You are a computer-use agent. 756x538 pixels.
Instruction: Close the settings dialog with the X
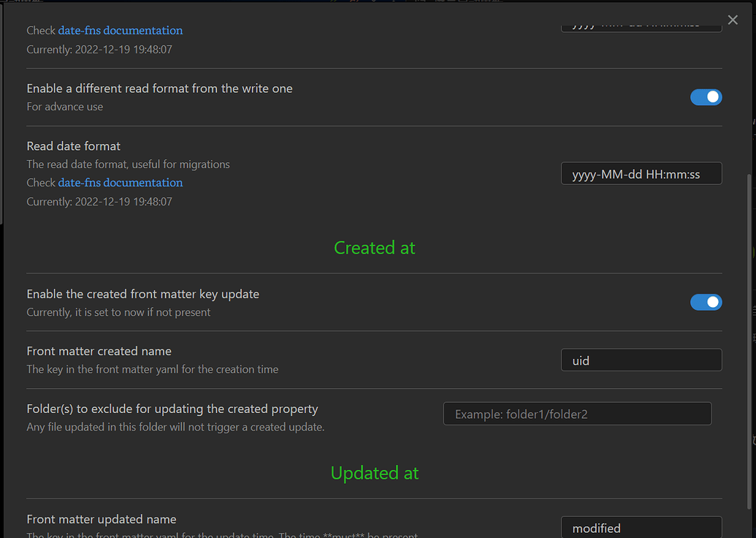(x=733, y=20)
